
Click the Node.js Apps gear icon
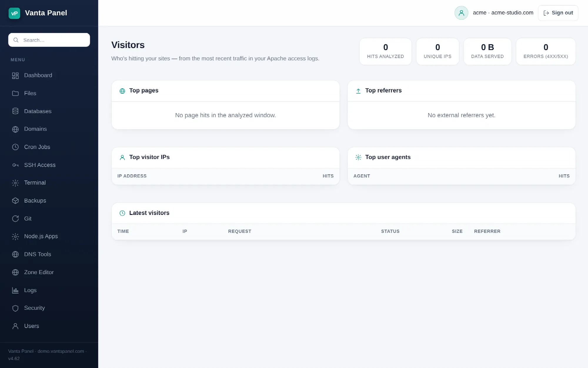click(x=15, y=236)
